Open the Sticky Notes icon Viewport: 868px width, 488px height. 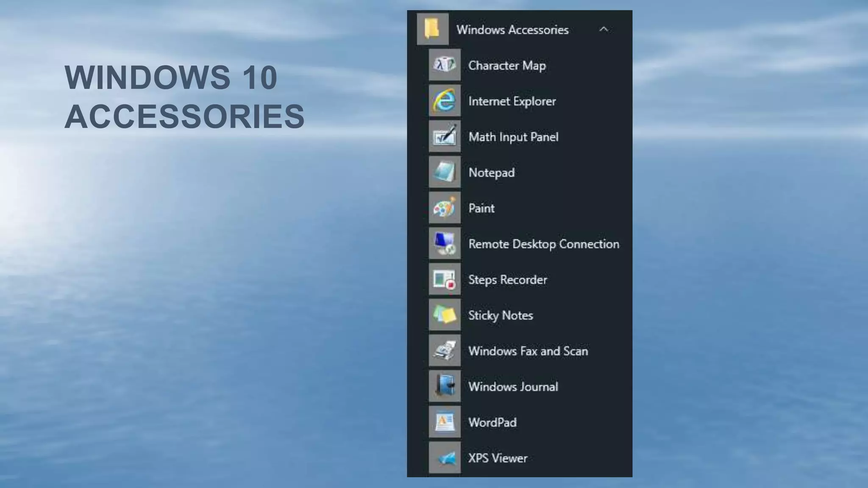445,315
